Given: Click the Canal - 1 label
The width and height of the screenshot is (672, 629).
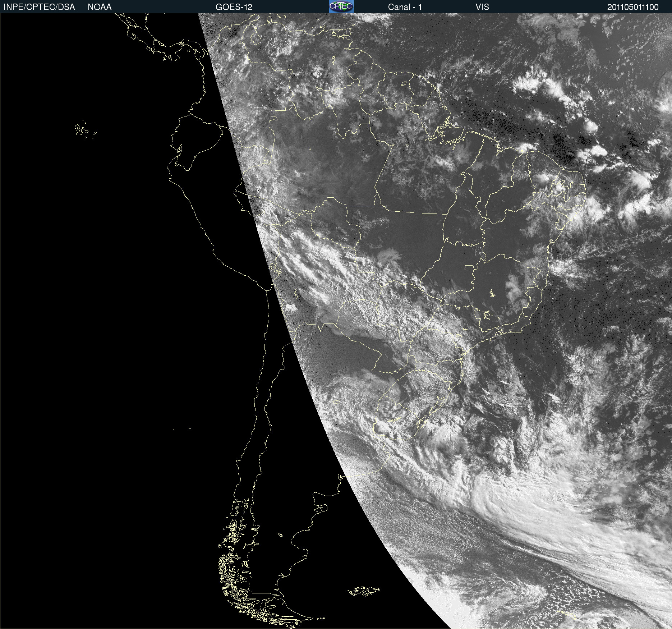Looking at the screenshot, I should [x=405, y=7].
